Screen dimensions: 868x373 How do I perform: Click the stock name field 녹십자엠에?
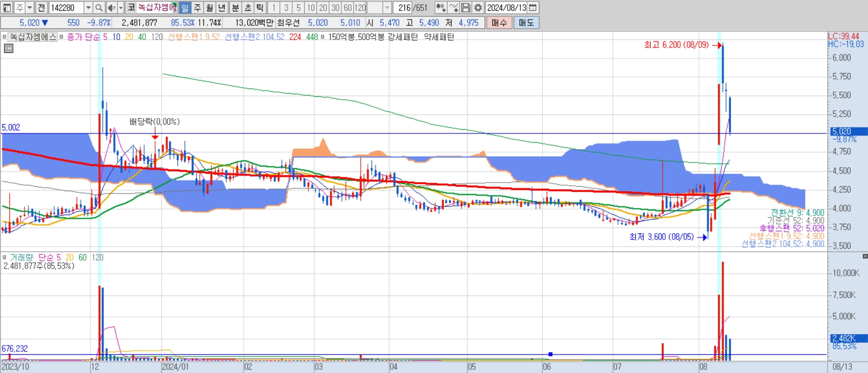(x=157, y=8)
